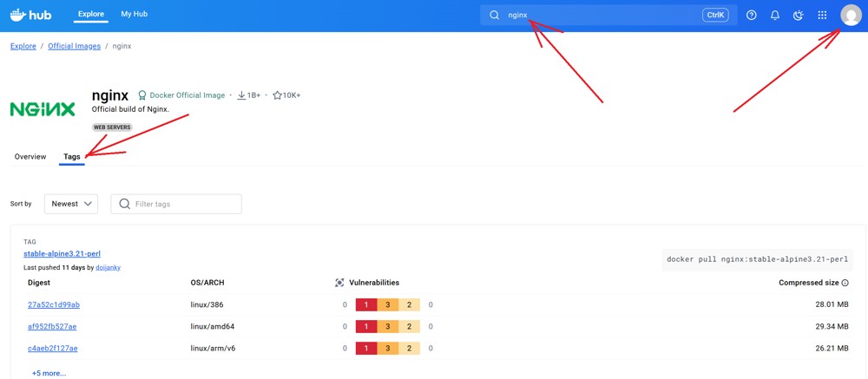This screenshot has height=379, width=868.
Task: Click the nginx breadcrumb text
Action: click(122, 46)
